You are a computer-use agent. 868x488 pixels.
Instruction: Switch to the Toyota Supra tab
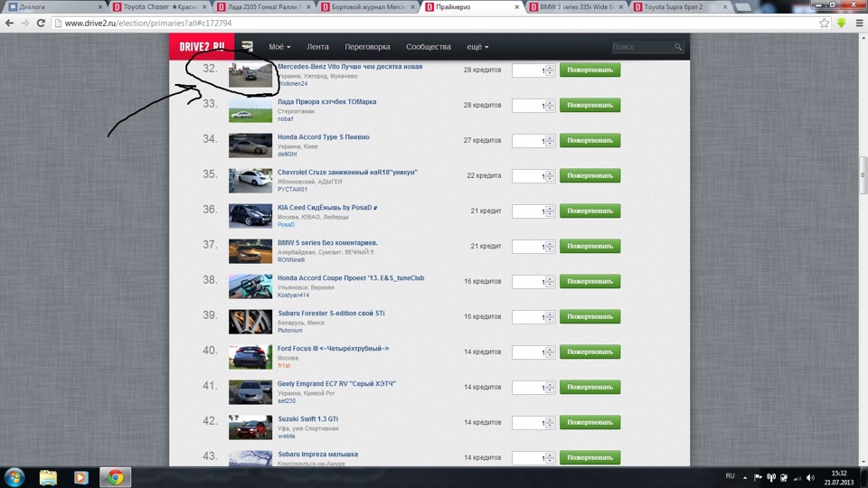[x=680, y=7]
